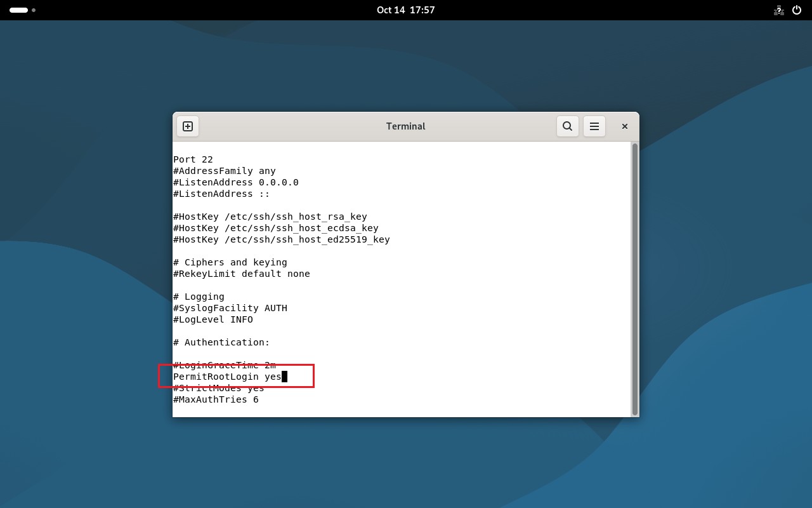Place cursor after the word yes

[x=285, y=377]
